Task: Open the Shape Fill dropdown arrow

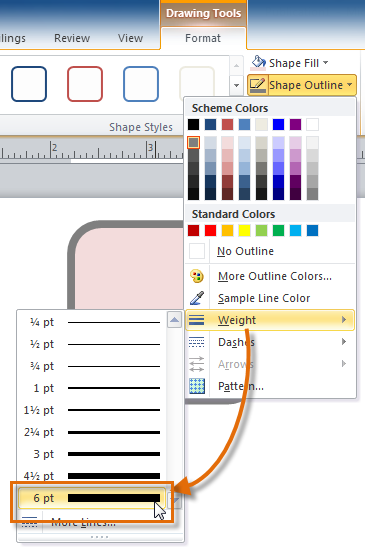Action: 325,63
